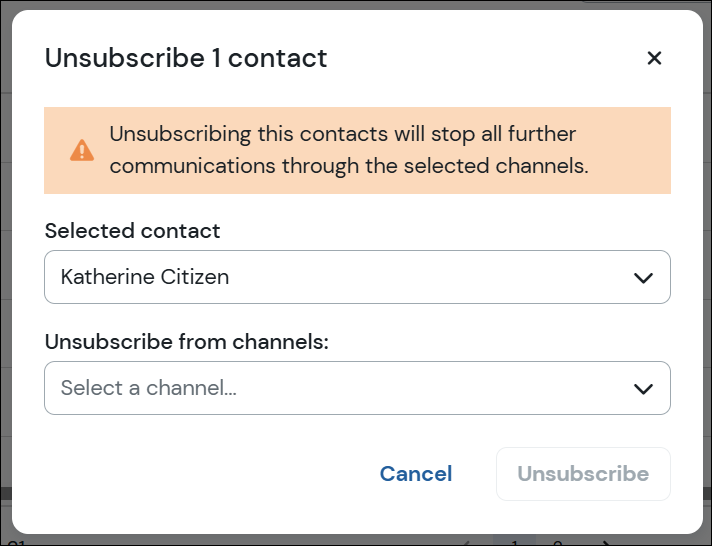
Task: Click the Selected contact label
Action: click(132, 231)
